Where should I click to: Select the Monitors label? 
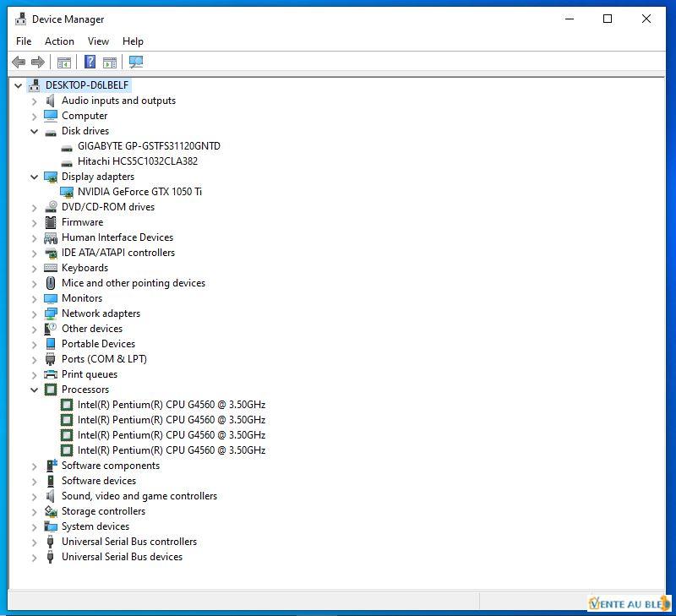tap(82, 298)
